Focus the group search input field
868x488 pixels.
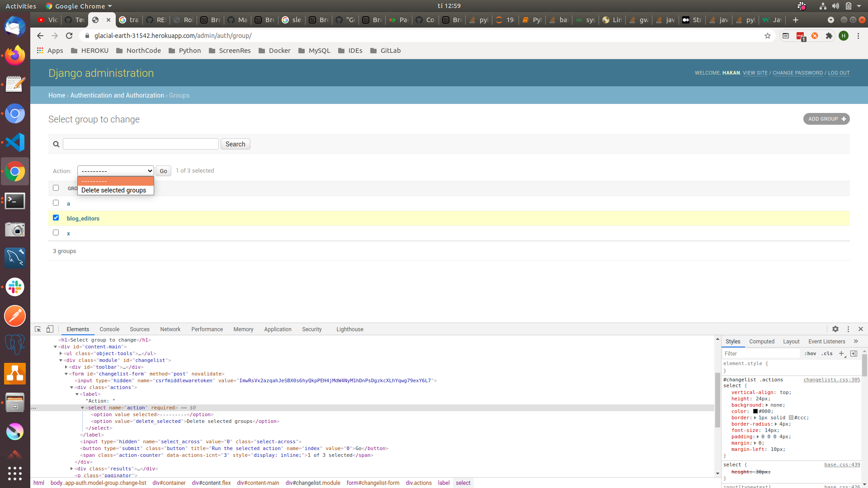click(x=141, y=144)
